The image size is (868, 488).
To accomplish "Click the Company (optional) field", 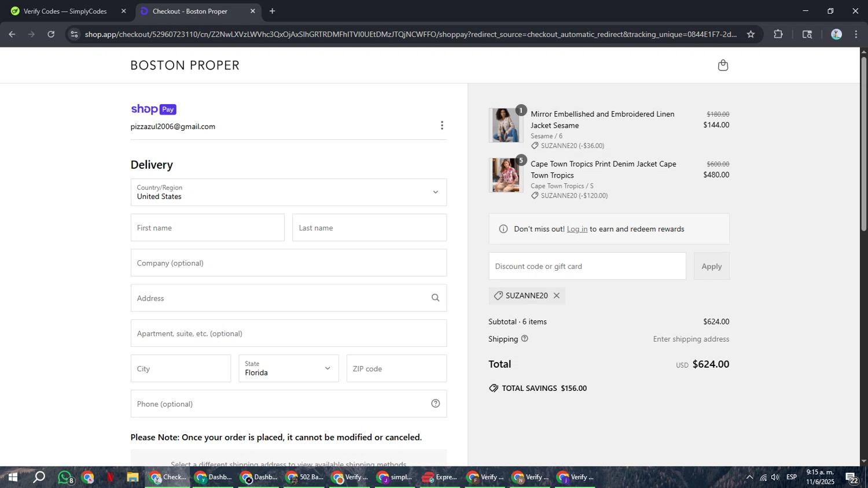I will (x=289, y=263).
